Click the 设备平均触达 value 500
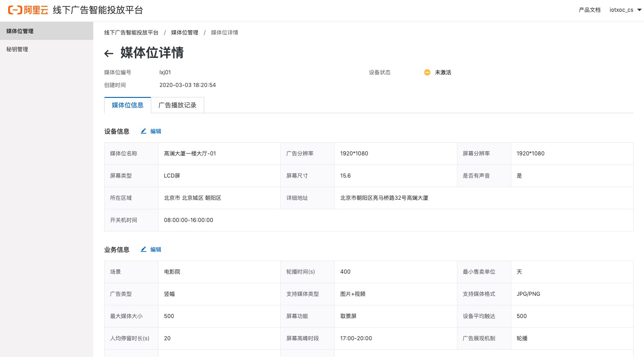Screen dimensions: 644x357 click(x=522, y=316)
